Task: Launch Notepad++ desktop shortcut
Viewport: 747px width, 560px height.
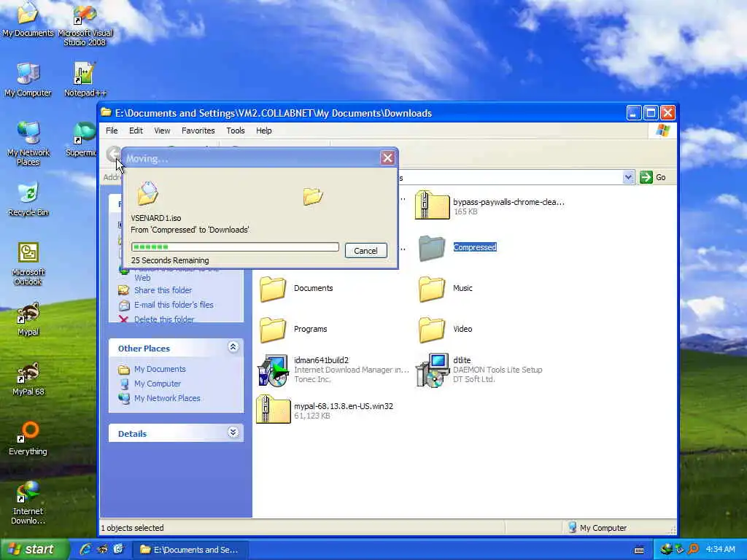Action: coord(85,79)
